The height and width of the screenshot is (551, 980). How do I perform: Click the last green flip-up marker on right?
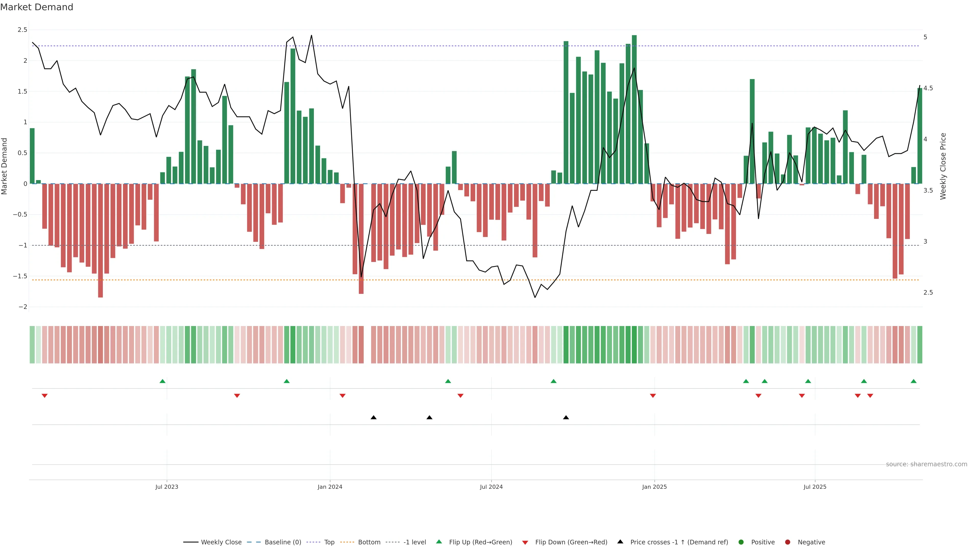click(913, 381)
